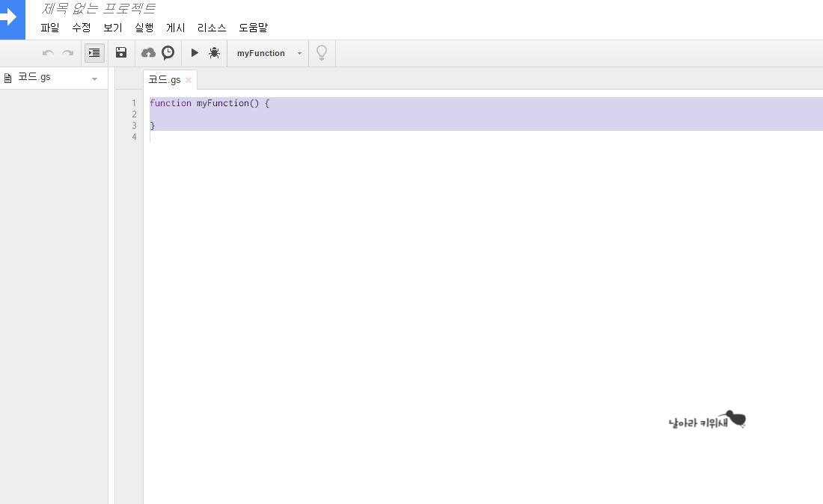823x504 pixels.
Task: Switch to the 코드.gs editor tab
Action: (x=165, y=80)
